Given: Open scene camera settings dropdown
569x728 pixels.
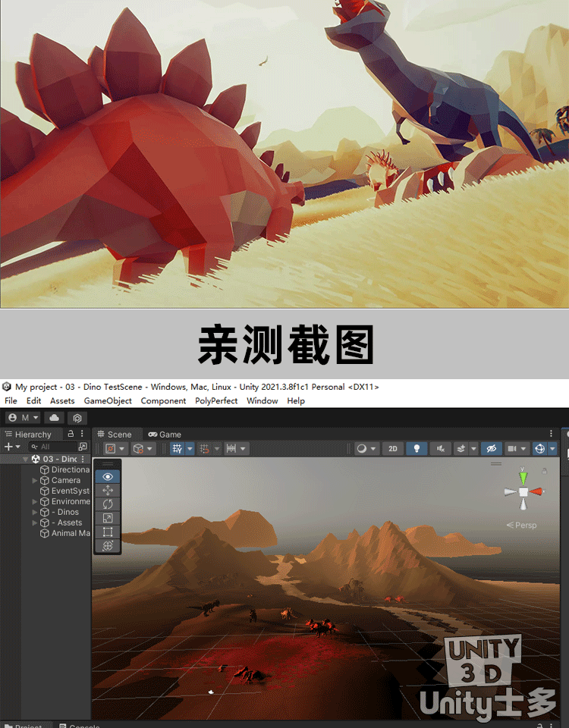Looking at the screenshot, I should (x=517, y=448).
